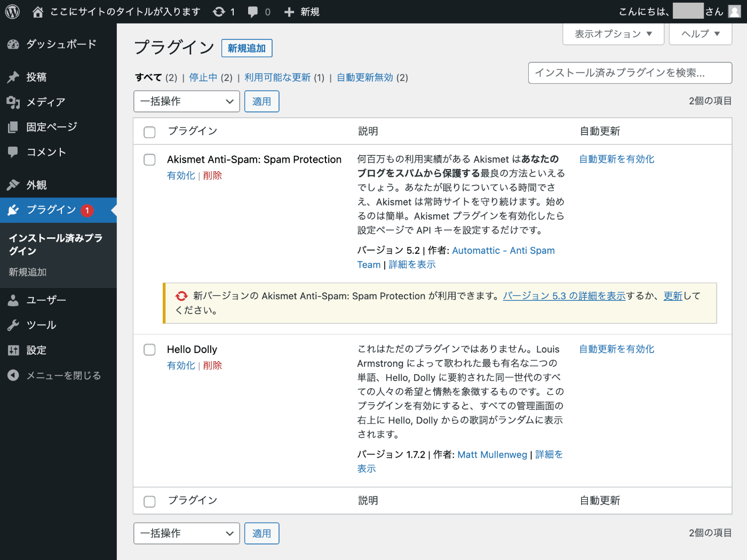Open the ダッシュボード menu
This screenshot has width=747, height=560.
tap(58, 44)
